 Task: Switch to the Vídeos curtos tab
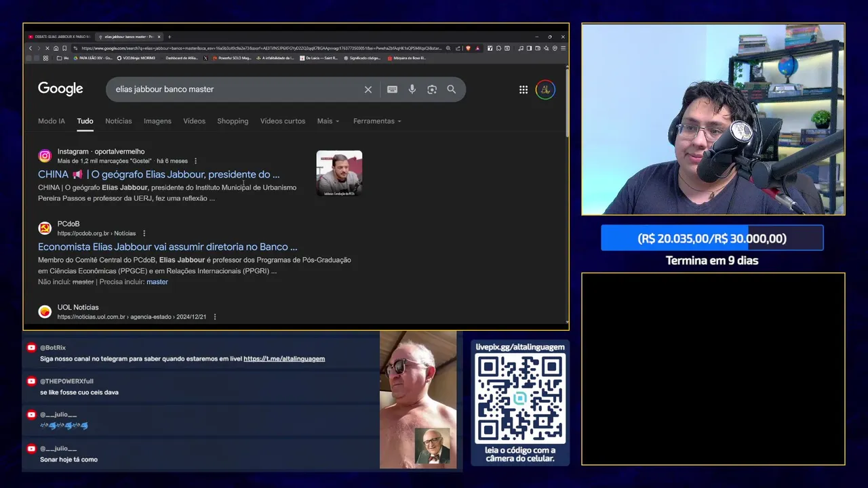(283, 121)
